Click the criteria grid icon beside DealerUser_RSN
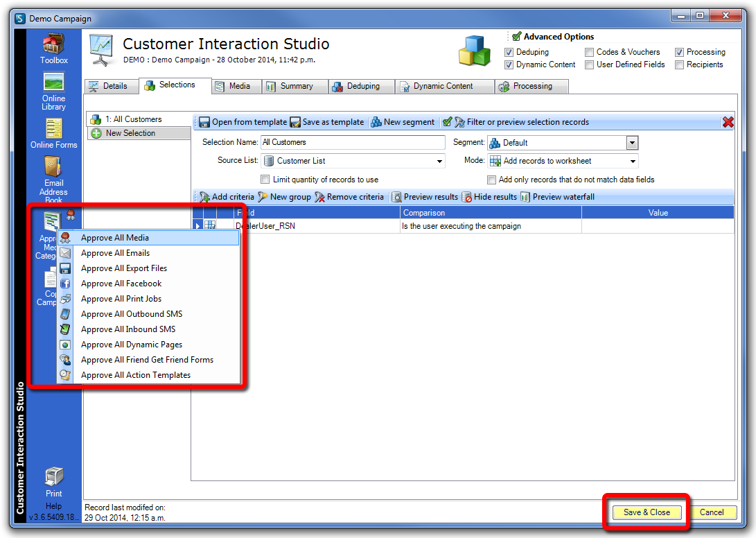The image size is (756, 538). [x=210, y=225]
